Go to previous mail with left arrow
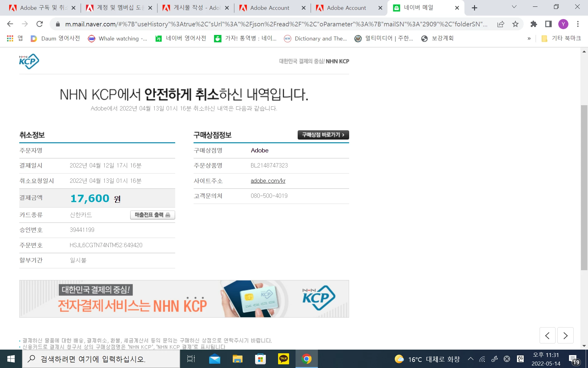This screenshot has height=368, width=588. tap(547, 335)
